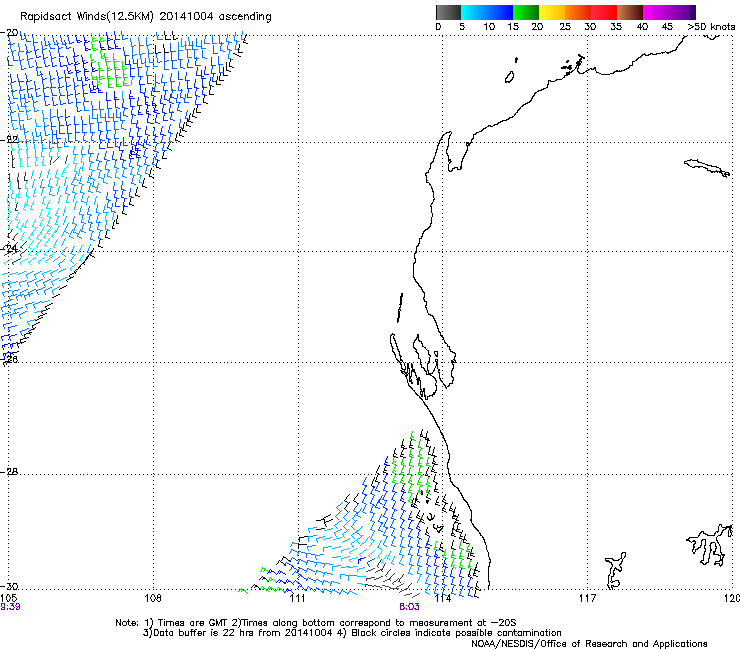The image size is (740, 650).
Task: Click the '35' label under the legend
Action: tap(616, 27)
